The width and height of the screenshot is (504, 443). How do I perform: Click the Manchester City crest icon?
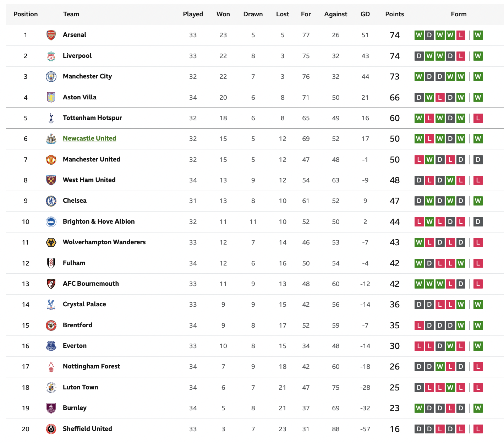(51, 77)
